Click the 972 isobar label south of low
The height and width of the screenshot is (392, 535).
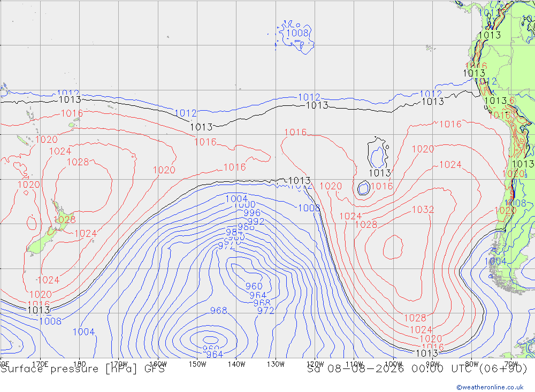click(x=265, y=311)
